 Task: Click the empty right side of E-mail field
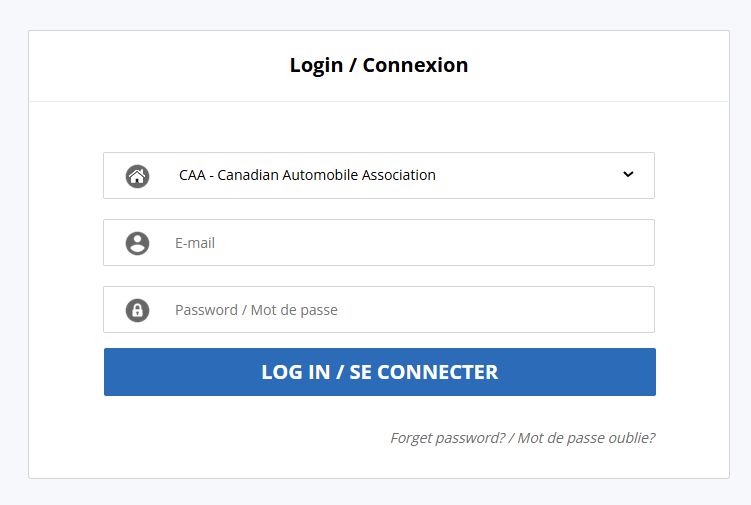click(560, 243)
